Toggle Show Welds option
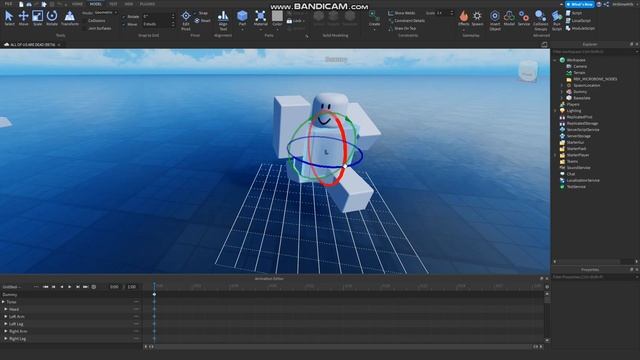 click(x=402, y=13)
